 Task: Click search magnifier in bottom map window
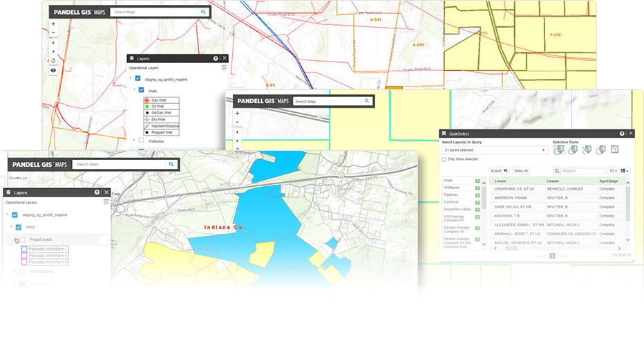[x=171, y=164]
